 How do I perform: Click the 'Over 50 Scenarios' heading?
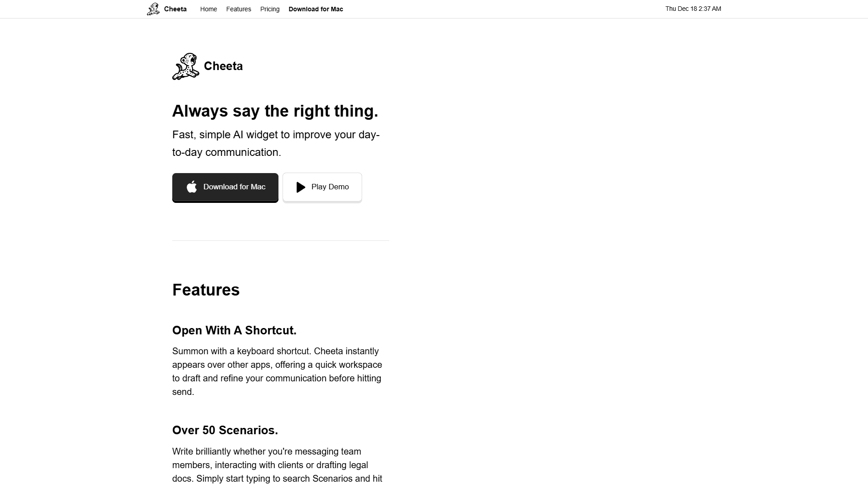point(225,430)
